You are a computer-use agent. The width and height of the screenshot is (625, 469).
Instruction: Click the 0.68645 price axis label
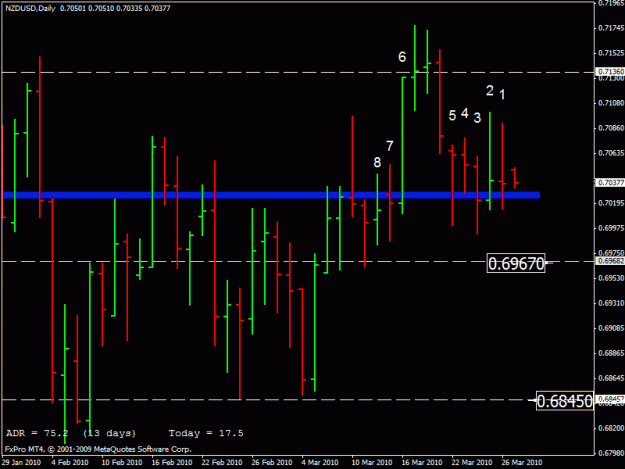[x=611, y=378]
